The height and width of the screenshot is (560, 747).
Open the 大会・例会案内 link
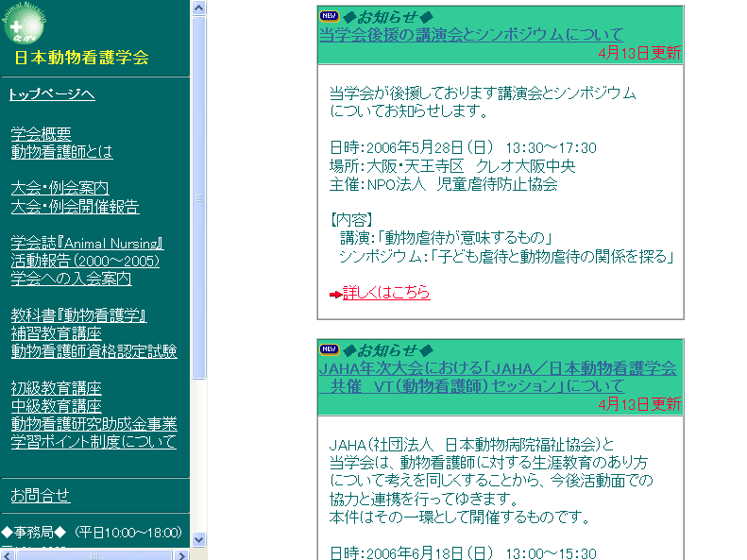(x=60, y=188)
